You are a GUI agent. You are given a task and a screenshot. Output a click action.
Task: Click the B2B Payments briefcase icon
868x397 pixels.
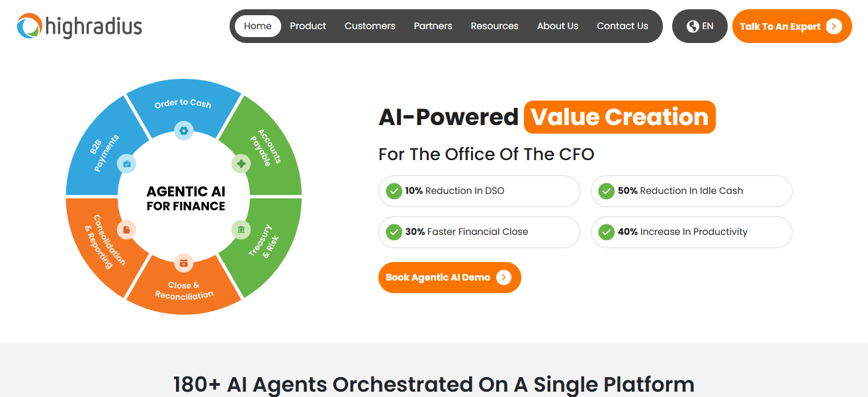(126, 163)
